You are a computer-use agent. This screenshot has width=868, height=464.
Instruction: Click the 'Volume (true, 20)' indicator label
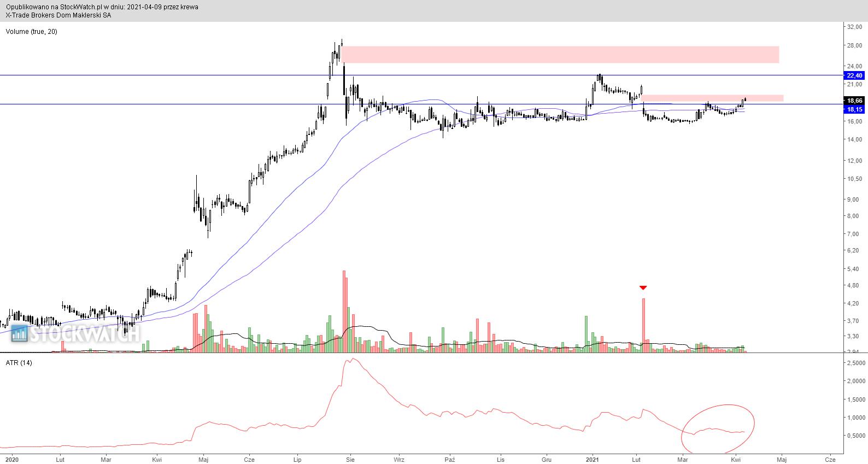31,32
